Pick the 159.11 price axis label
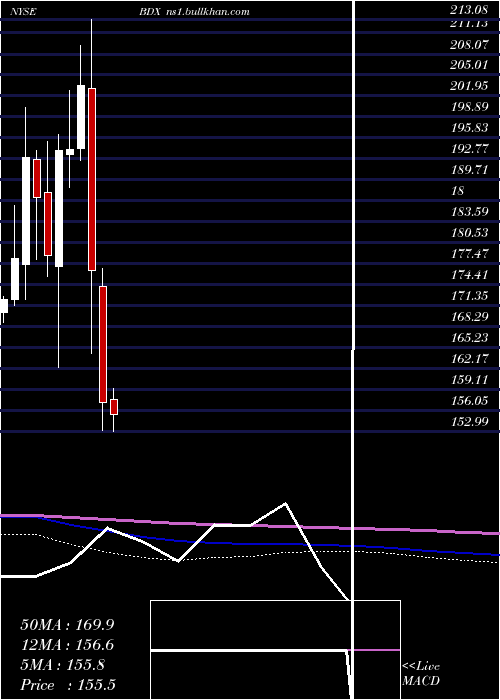500x700 pixels. [469, 379]
